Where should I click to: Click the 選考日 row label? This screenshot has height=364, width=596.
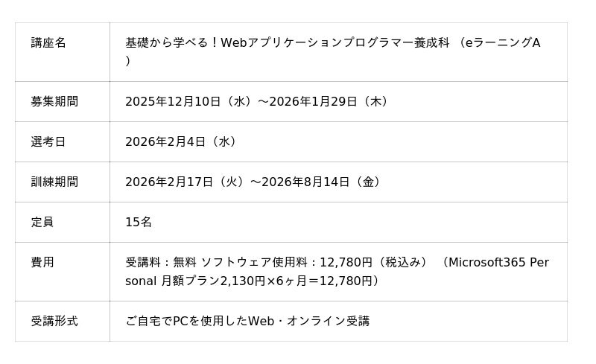(x=48, y=141)
